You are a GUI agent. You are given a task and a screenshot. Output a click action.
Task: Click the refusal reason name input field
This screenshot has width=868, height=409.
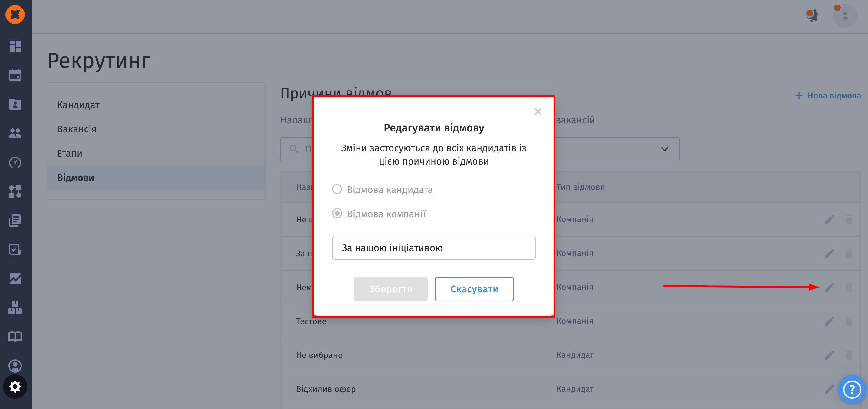(433, 248)
